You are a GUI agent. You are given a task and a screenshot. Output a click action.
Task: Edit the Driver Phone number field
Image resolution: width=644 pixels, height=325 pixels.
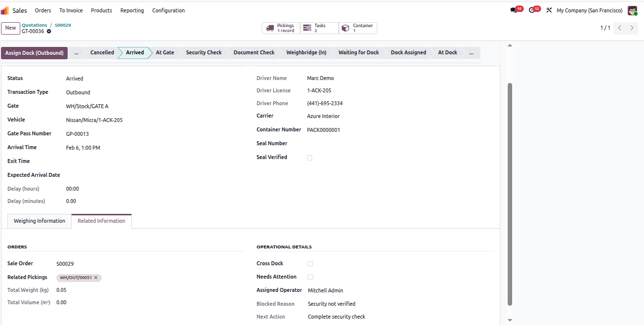tap(400, 104)
